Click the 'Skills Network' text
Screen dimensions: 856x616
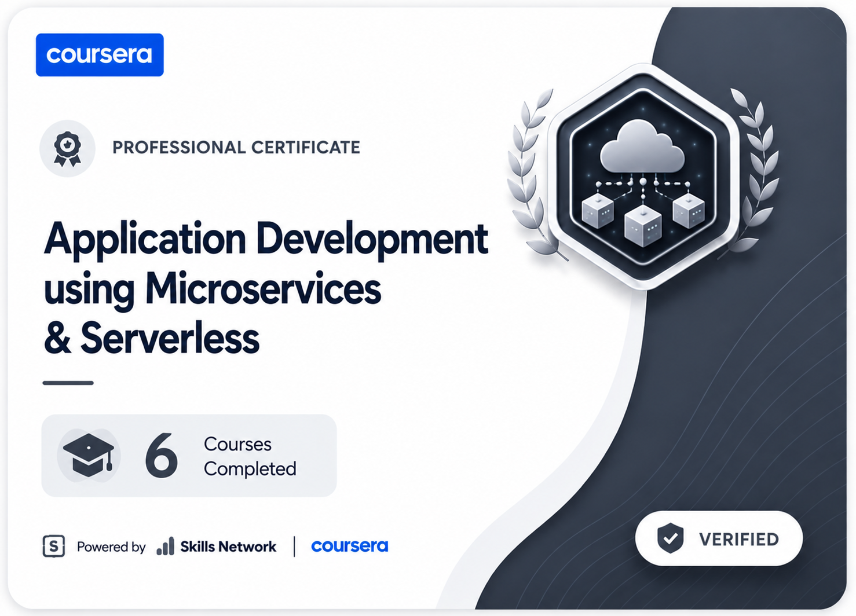pyautogui.click(x=228, y=547)
